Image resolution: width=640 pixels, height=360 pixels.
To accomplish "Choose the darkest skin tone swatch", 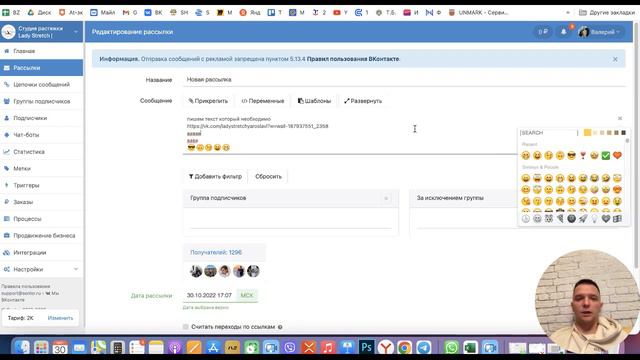I will pos(623,133).
